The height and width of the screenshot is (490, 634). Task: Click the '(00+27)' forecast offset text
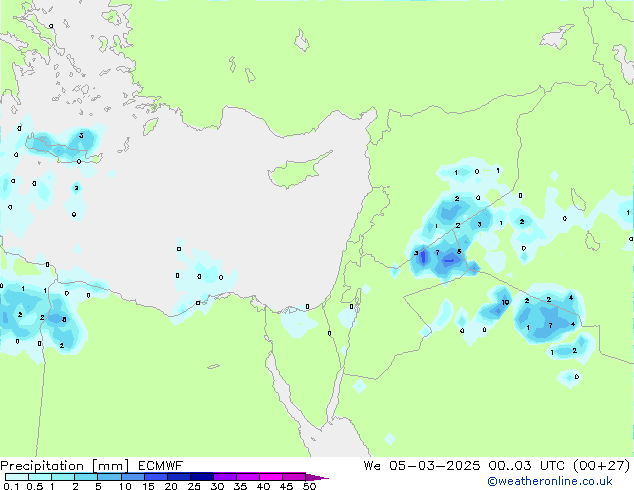pos(602,466)
